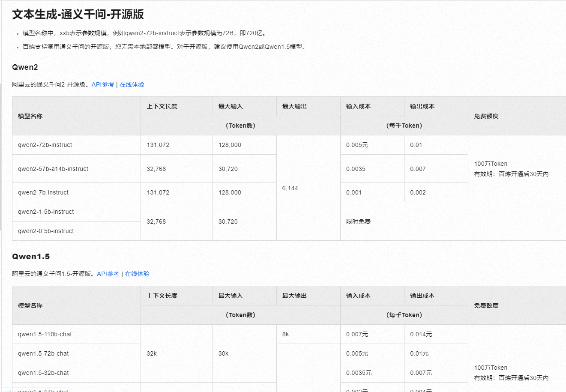Select the qwen2-0.5b-instruct model name cell
This screenshot has height=392, width=566.
pyautogui.click(x=77, y=231)
